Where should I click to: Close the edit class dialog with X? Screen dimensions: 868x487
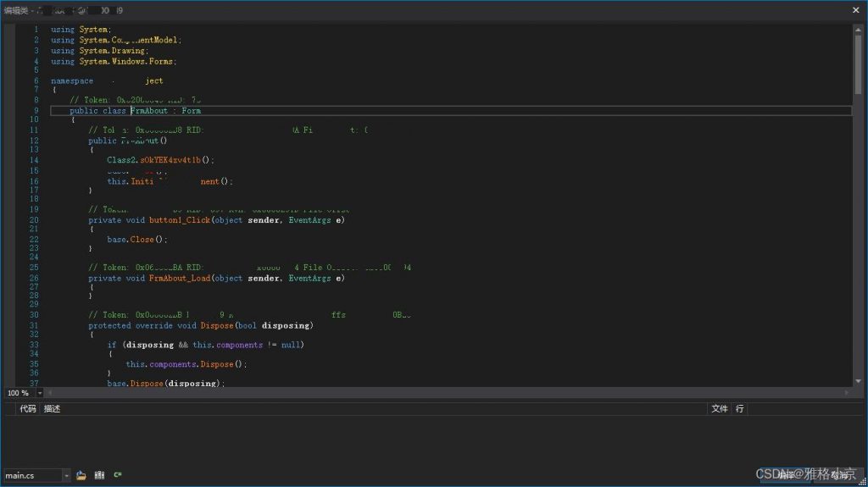coord(856,10)
